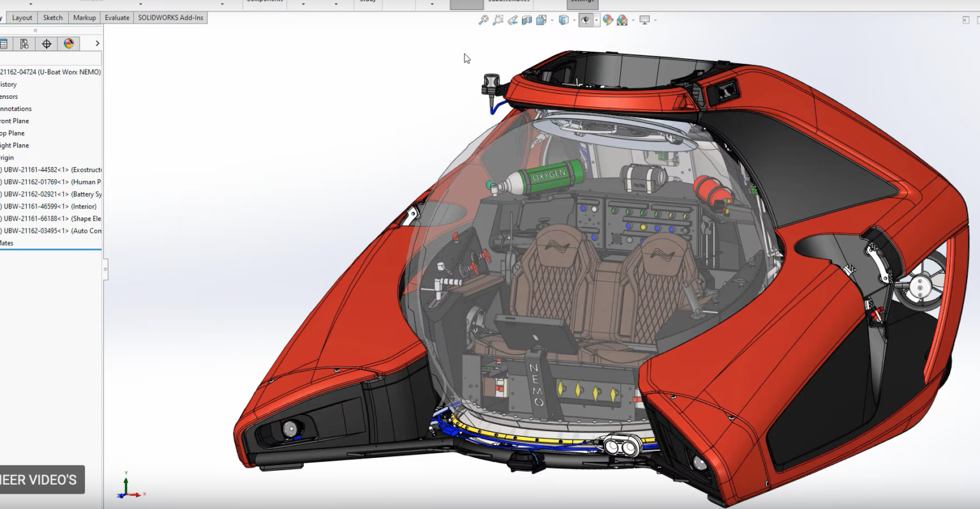This screenshot has width=980, height=509.
Task: Open the Apply Scene dropdown arrow
Action: (633, 20)
